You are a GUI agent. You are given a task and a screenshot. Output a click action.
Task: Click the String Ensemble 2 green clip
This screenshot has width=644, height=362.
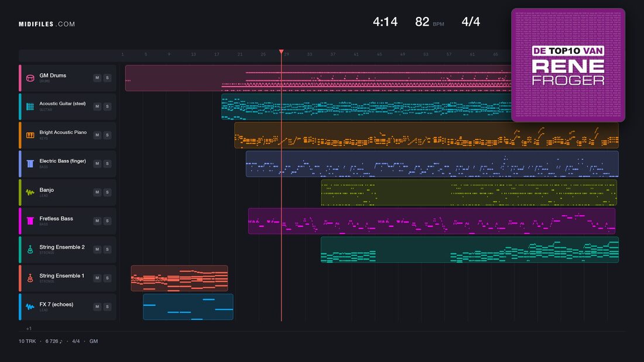coord(470,250)
